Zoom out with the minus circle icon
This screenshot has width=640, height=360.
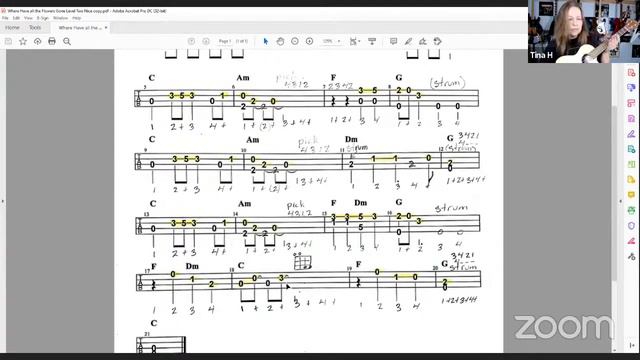(295, 41)
